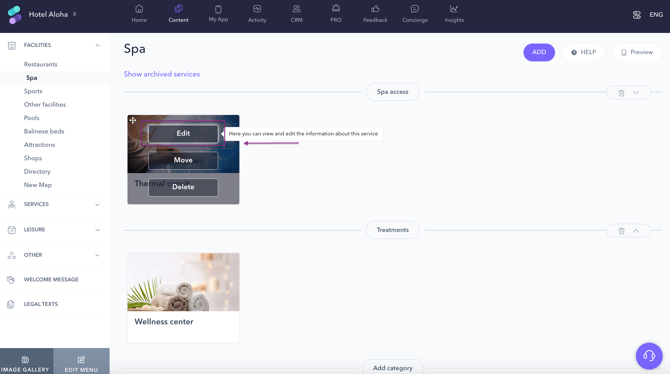This screenshot has width=670, height=374.
Task: Open the hotel selector dot beside Hotel Aloha
Action: [74, 14]
